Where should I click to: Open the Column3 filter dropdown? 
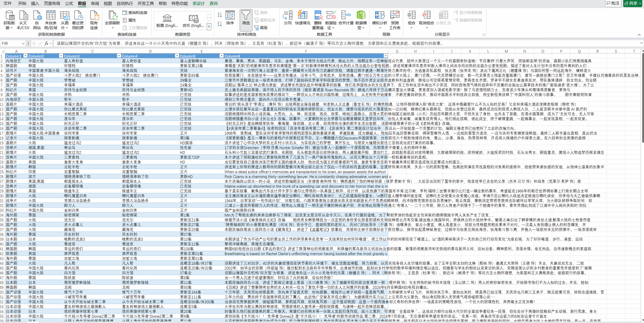(119, 56)
